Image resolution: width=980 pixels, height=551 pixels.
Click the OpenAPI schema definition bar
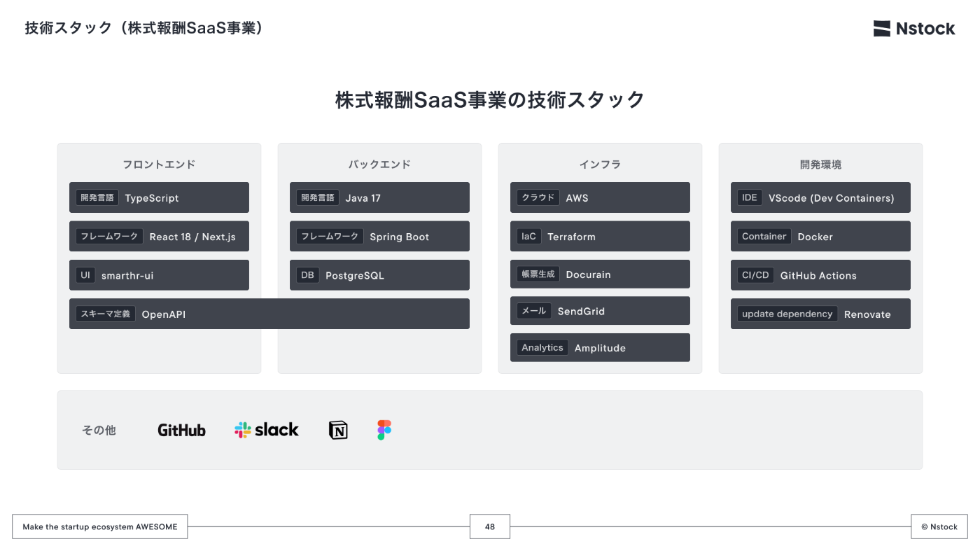(269, 314)
